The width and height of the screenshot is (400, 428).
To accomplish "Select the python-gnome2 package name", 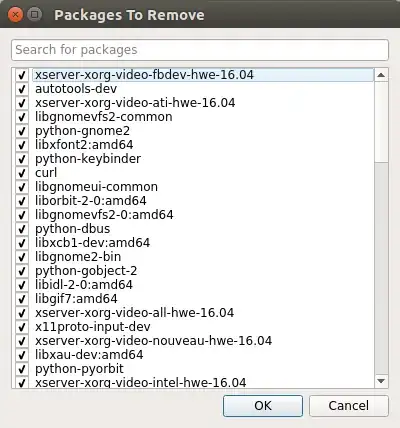I will (82, 131).
